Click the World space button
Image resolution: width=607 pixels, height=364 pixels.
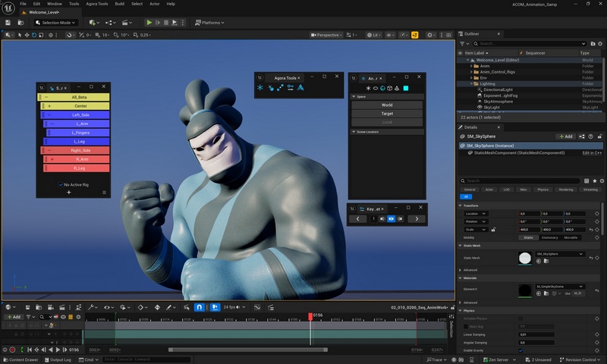coord(386,105)
